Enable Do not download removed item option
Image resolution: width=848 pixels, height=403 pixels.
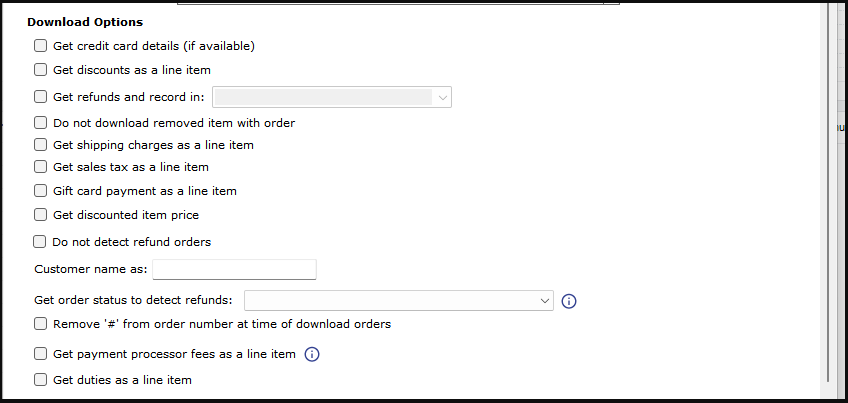click(x=41, y=123)
